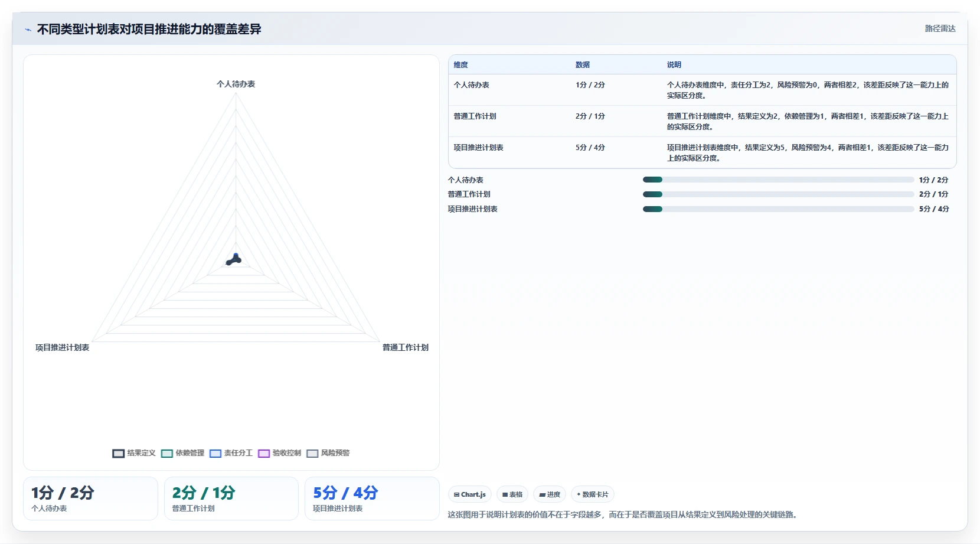
Task: Toggle the 责任分工 legend series
Action: (231, 453)
